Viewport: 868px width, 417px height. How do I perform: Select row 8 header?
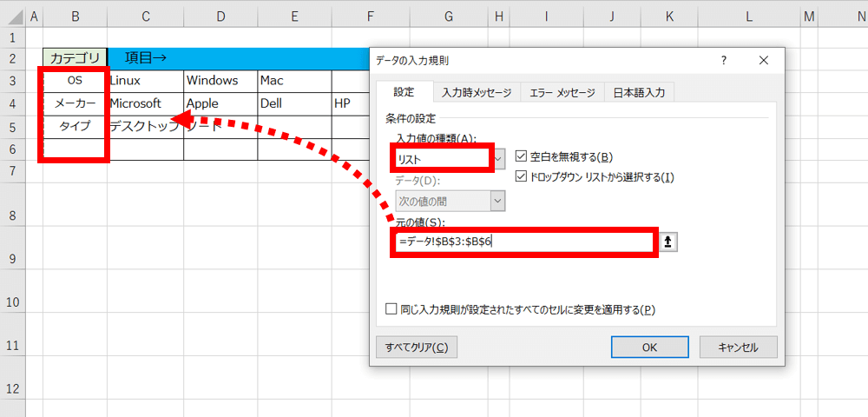pos(12,215)
